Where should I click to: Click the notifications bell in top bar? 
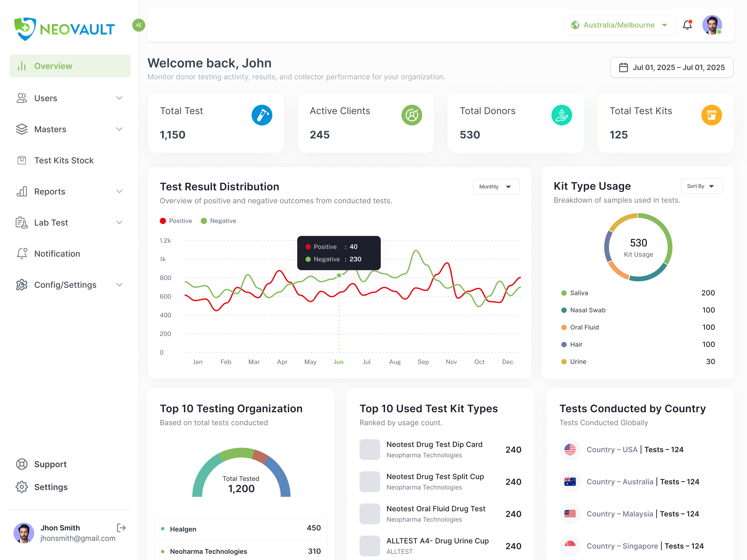coord(688,25)
